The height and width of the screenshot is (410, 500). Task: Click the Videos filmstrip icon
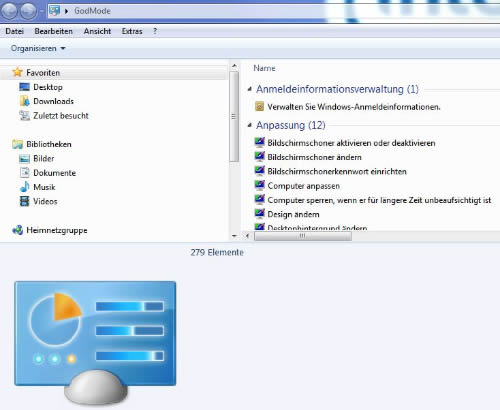pyautogui.click(x=24, y=201)
